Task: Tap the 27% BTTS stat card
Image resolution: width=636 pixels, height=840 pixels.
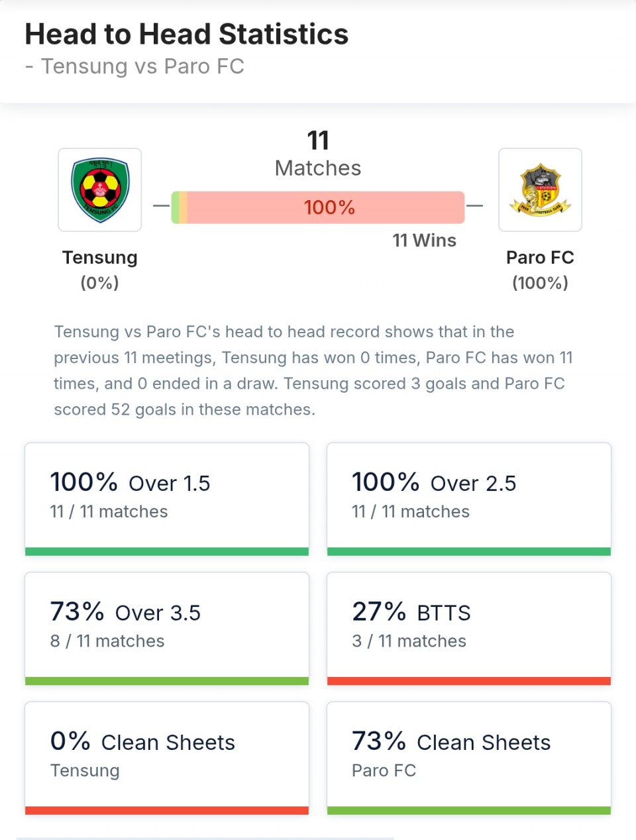Action: coord(468,626)
